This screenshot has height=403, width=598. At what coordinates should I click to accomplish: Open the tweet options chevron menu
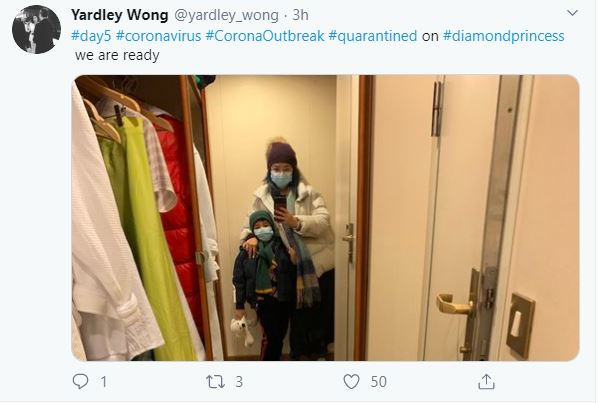coord(572,13)
